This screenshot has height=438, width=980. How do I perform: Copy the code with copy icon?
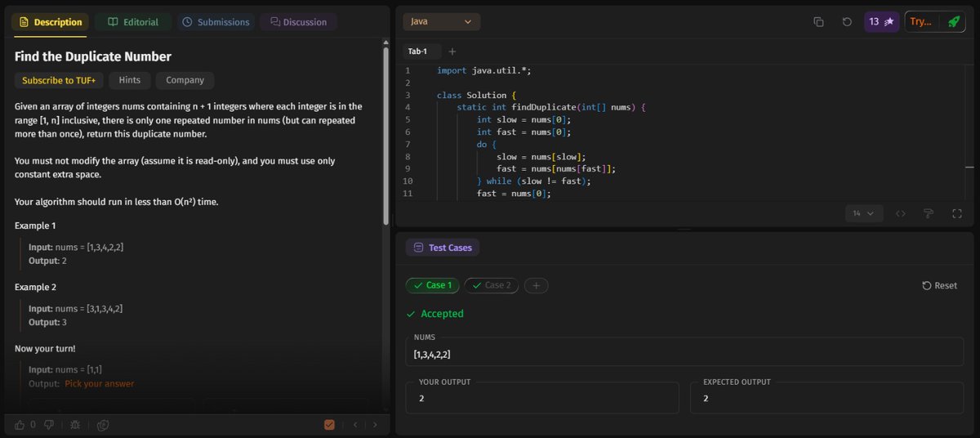(x=818, y=22)
